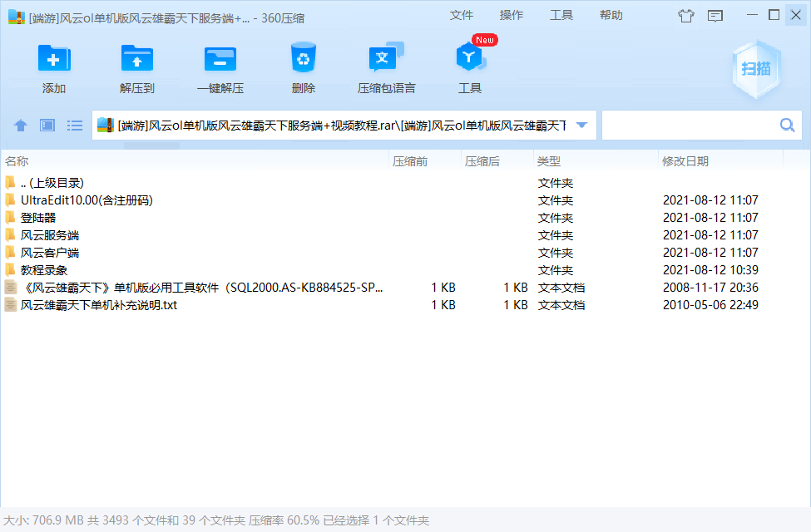Click the text file icon of 风云雄霸天下单机补充说明.txt
This screenshot has width=811, height=532.
(10, 304)
